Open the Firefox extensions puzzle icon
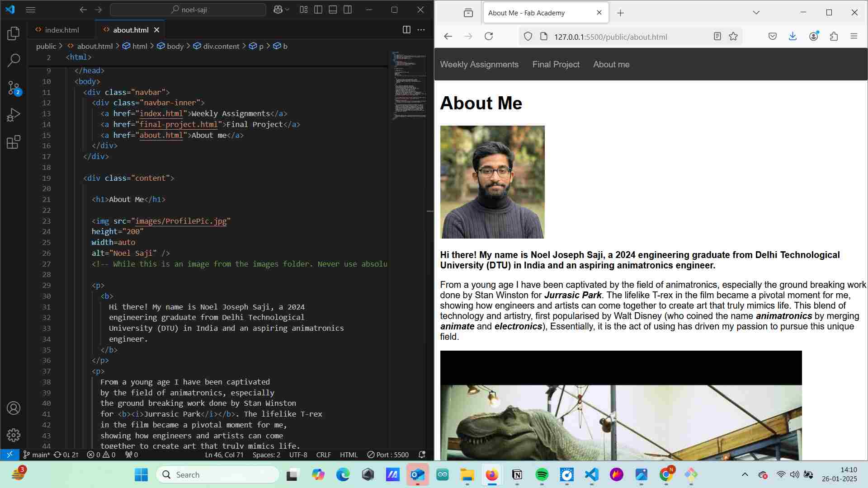 click(834, 37)
